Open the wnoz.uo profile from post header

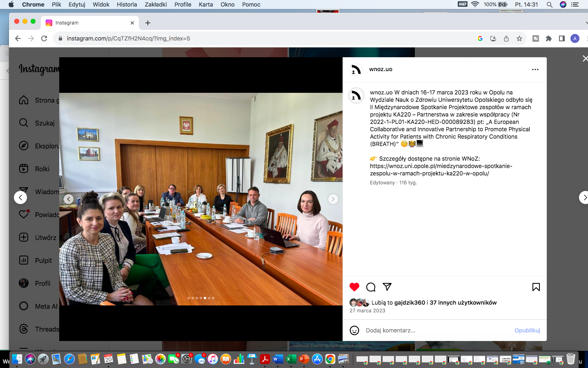tap(381, 69)
